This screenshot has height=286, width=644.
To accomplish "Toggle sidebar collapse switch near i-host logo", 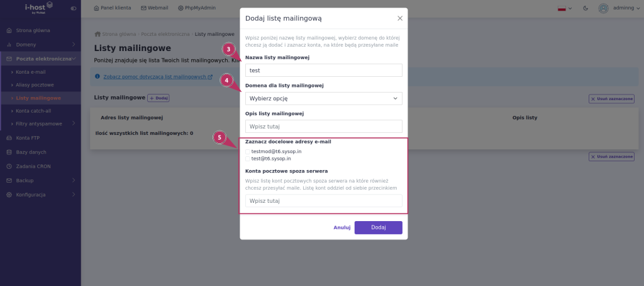I will [74, 8].
